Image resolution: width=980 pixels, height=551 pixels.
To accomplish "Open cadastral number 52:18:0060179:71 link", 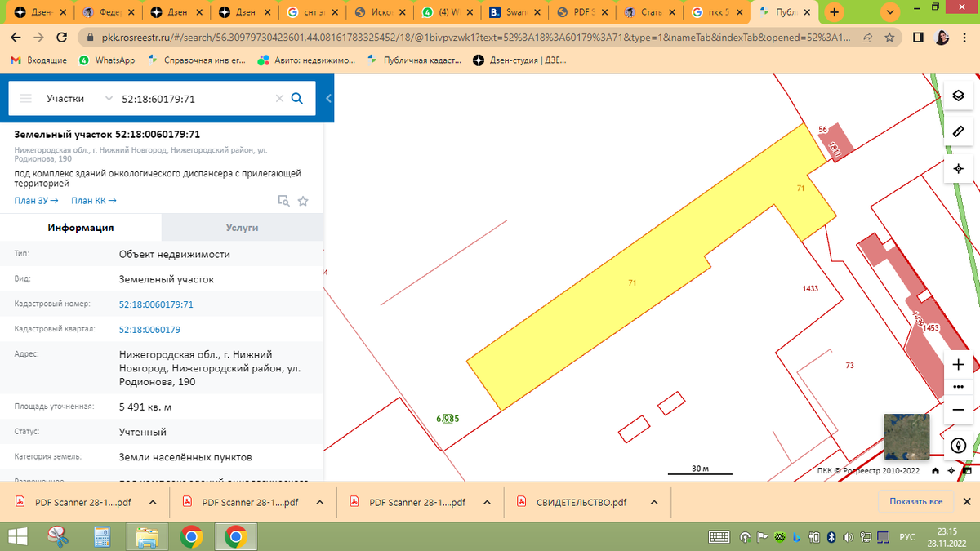I will [156, 304].
